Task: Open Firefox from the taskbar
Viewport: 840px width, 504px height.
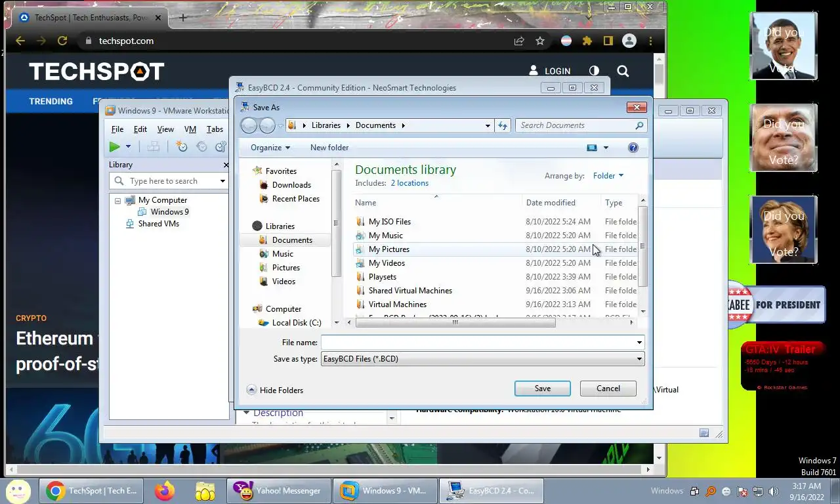Action: coord(164,490)
